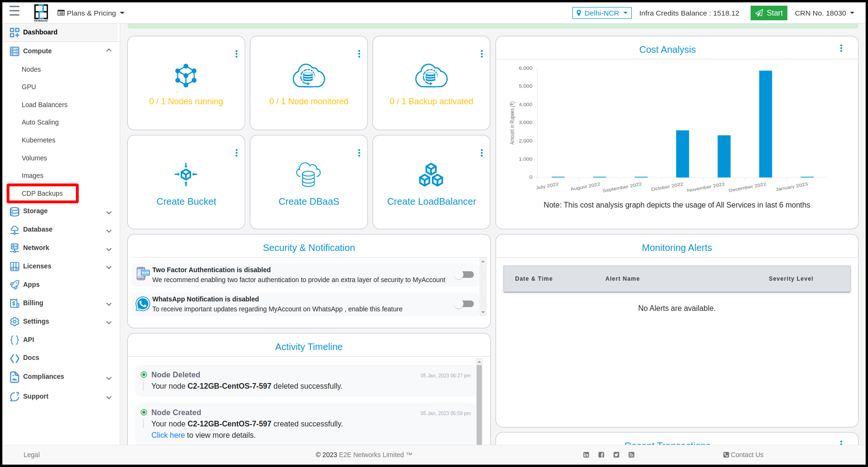Expand the Settings section chevron
This screenshot has height=467, width=868.
(109, 323)
